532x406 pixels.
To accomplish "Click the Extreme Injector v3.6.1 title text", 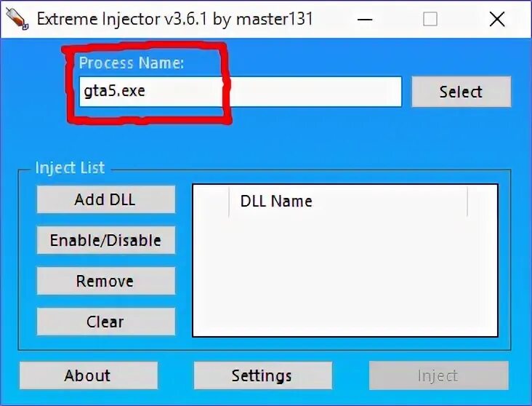I will [174, 19].
